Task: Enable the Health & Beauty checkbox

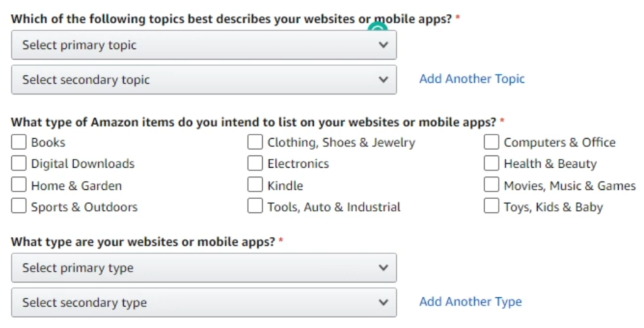Action: point(491,164)
